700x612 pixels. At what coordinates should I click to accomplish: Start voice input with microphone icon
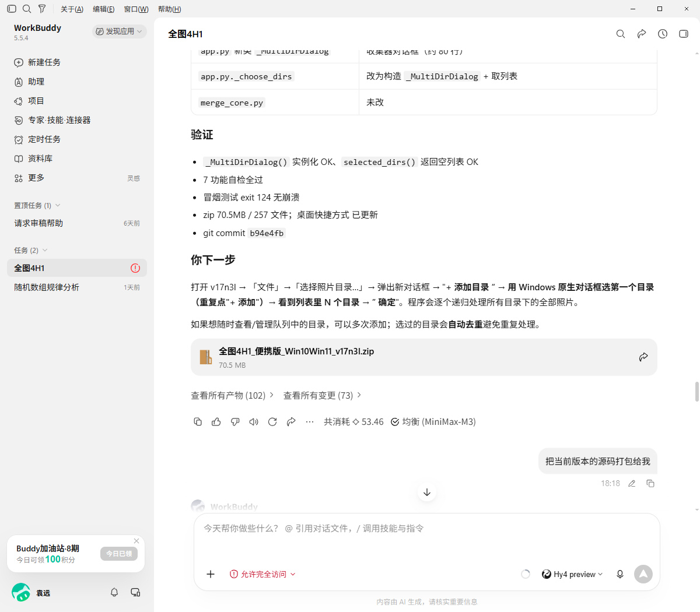(620, 574)
